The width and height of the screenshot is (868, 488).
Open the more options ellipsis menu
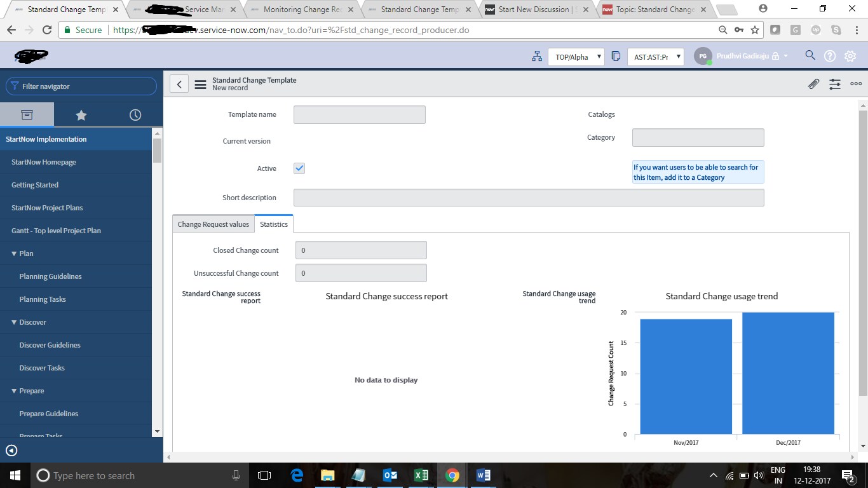tap(856, 83)
